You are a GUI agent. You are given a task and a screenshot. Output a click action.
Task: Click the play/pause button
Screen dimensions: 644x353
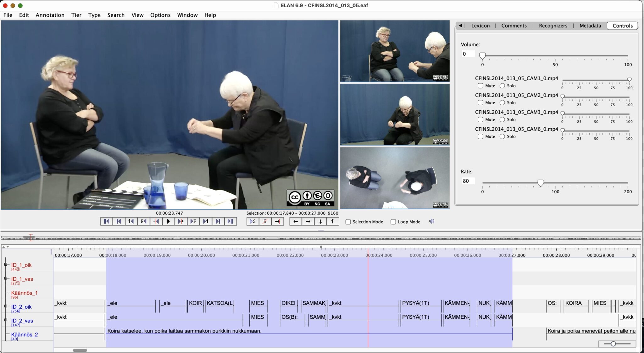(168, 222)
